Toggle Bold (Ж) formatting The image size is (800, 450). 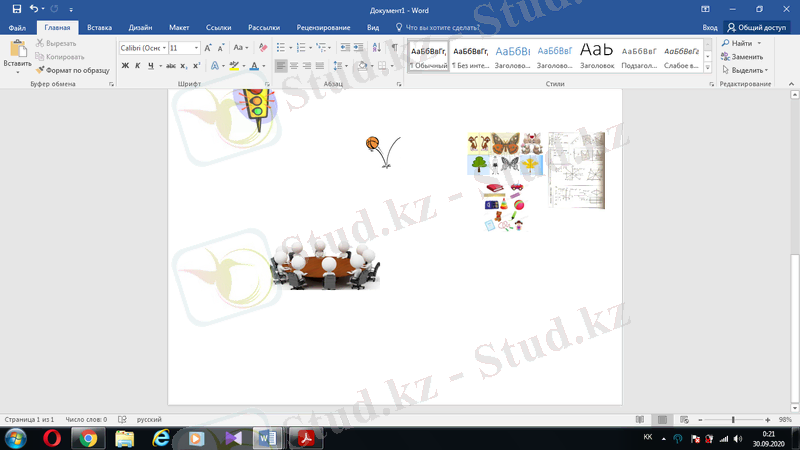coord(125,66)
